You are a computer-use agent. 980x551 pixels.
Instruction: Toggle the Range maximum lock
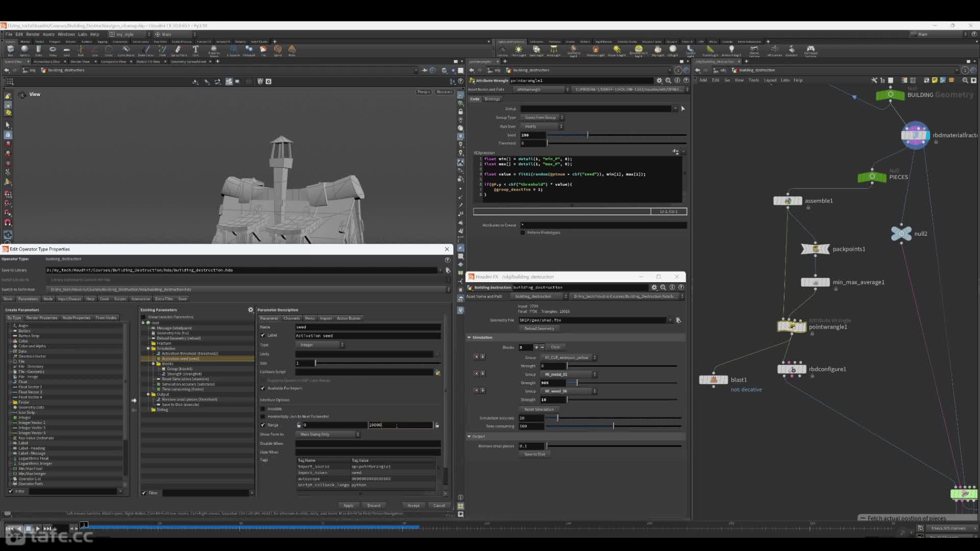click(437, 425)
